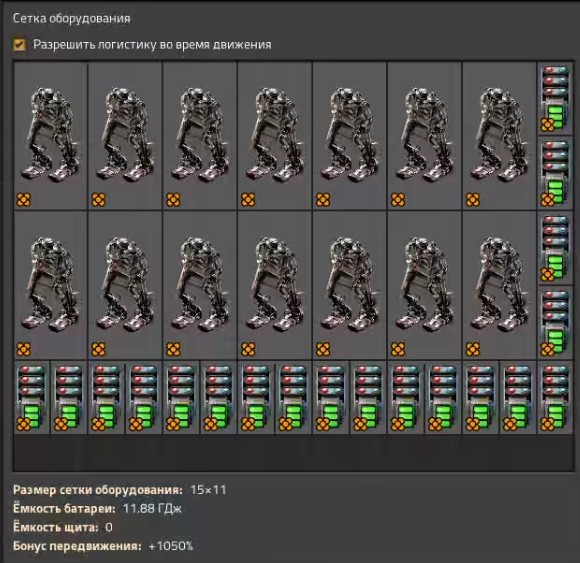
Task: Pick tenth battery in bottom row
Action: pos(368,397)
